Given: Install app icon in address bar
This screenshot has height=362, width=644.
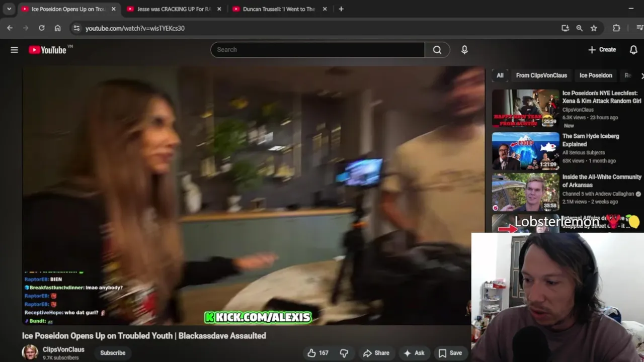Looking at the screenshot, I should tap(565, 28).
